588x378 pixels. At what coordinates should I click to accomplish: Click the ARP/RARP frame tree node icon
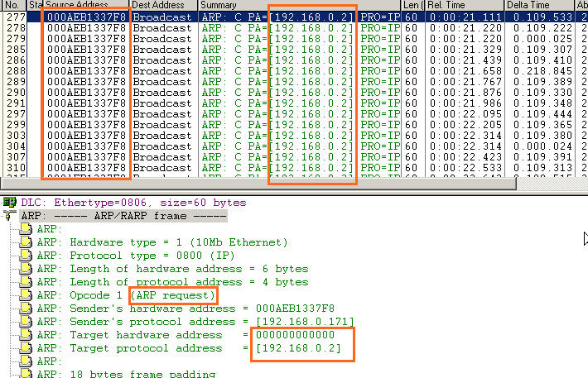coord(10,215)
